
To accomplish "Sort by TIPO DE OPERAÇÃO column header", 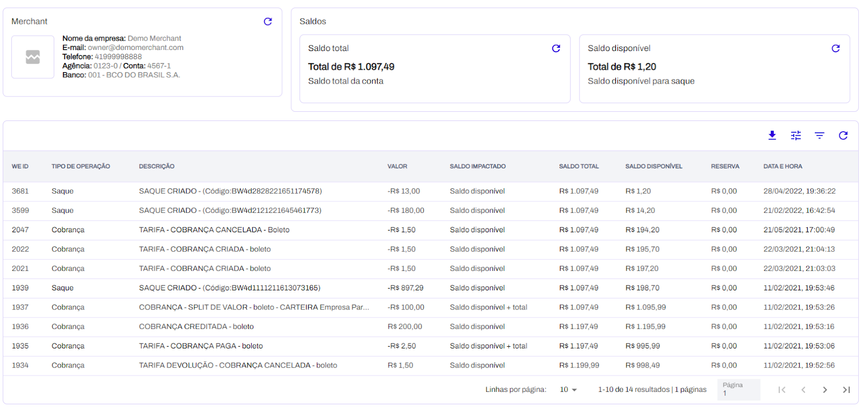I will pos(81,167).
